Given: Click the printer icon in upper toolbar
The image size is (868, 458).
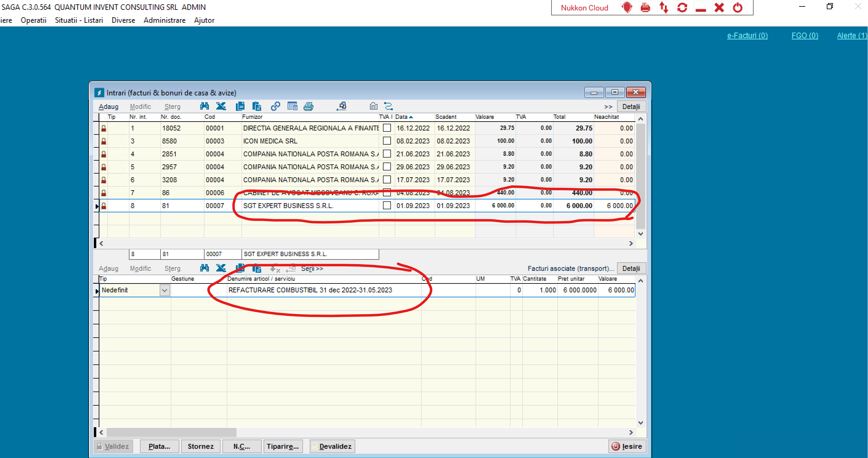Looking at the screenshot, I should [x=308, y=106].
